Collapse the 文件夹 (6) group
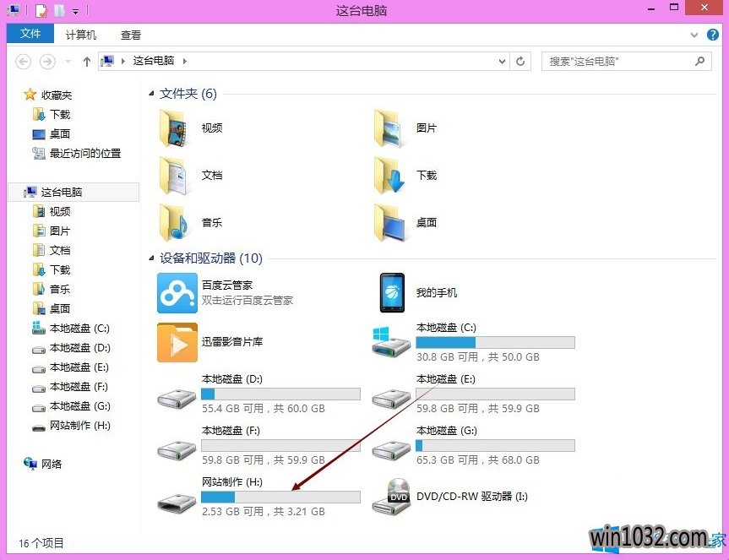The image size is (729, 560). tap(152, 94)
